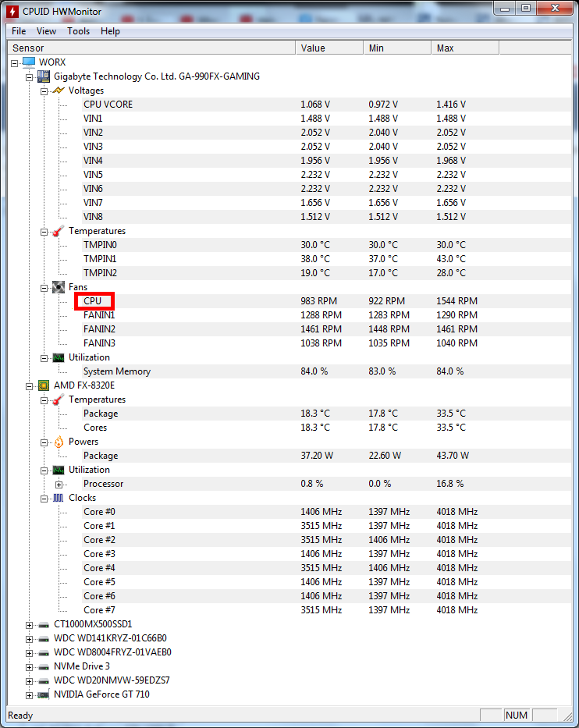Click the motherboard Temperatures thermometer icon
This screenshot has height=728, width=579.
coord(59,231)
